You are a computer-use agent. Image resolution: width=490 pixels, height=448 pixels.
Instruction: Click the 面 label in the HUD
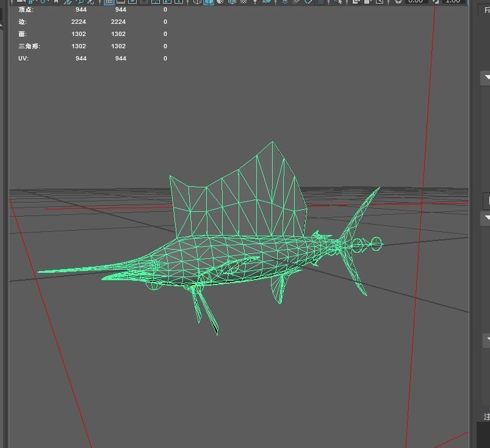pos(23,34)
